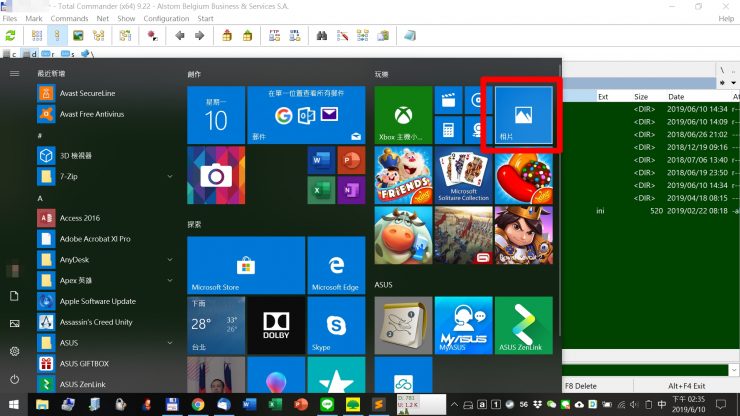The image size is (740, 416).
Task: Open the Xbox tile
Action: 403,115
